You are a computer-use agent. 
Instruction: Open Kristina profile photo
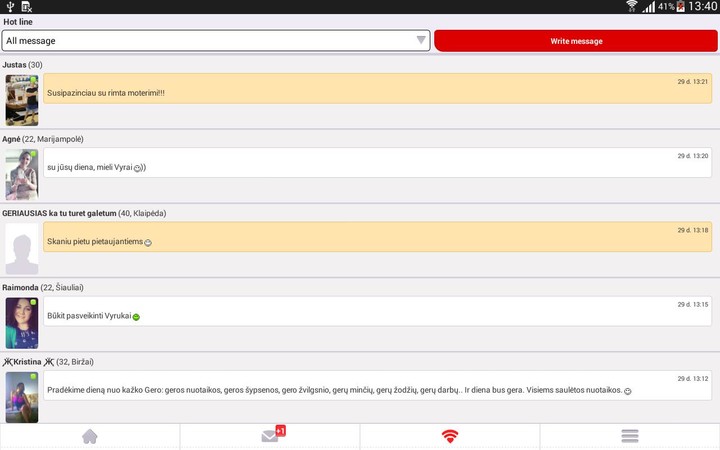point(22,397)
